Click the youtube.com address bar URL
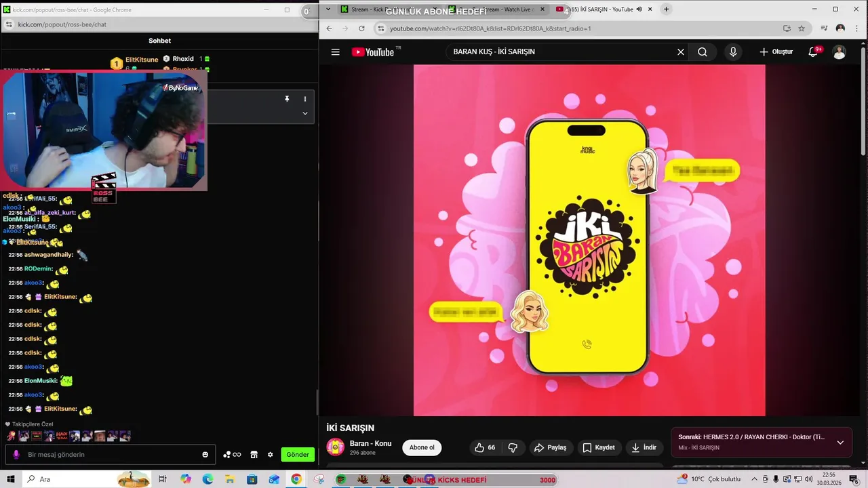Screen dimensions: 868x488 tap(490, 28)
